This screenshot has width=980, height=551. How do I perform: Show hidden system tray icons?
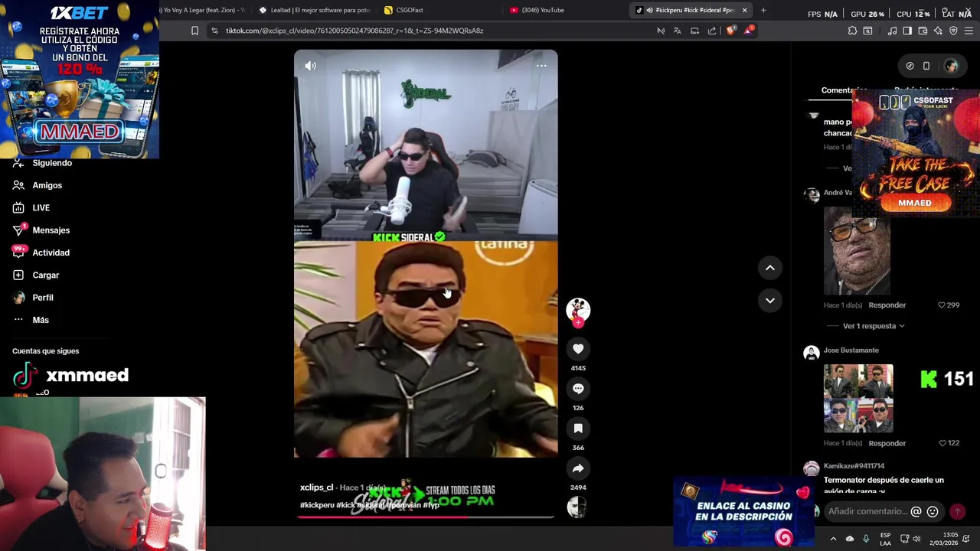(833, 539)
